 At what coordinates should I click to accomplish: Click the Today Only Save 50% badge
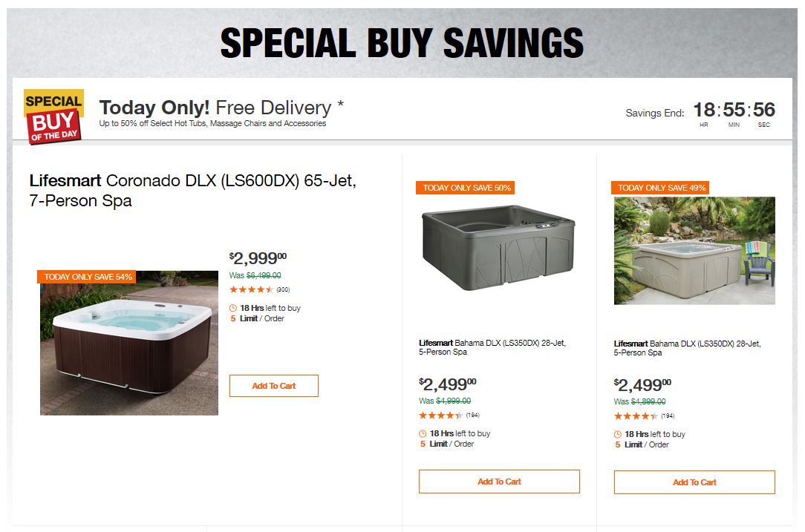click(466, 188)
